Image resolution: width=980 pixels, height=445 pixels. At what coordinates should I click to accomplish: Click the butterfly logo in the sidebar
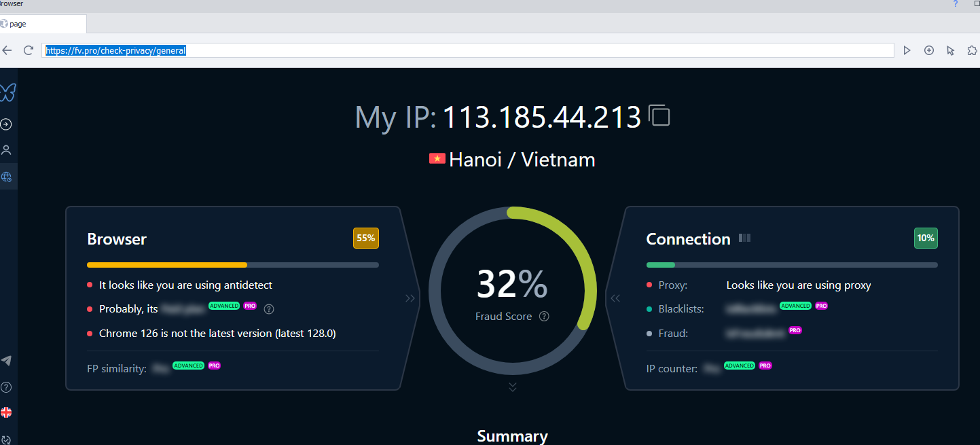(7, 92)
